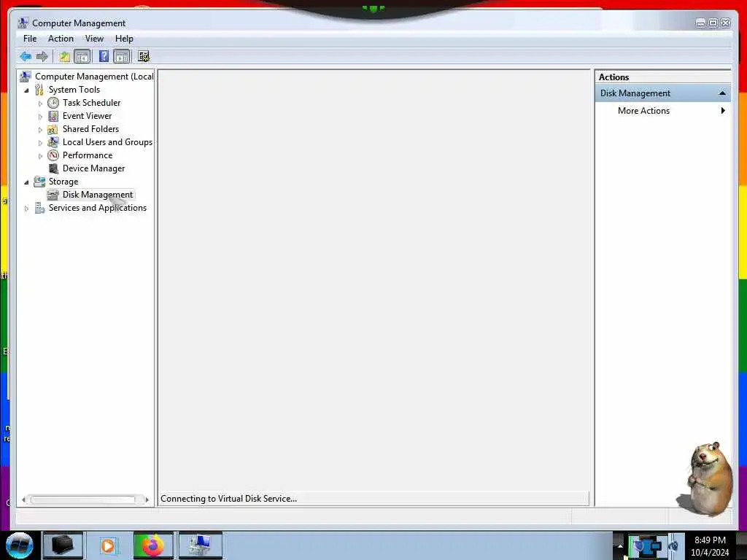This screenshot has width=747, height=560.
Task: Click the System Tools icon
Action: pyautogui.click(x=39, y=90)
